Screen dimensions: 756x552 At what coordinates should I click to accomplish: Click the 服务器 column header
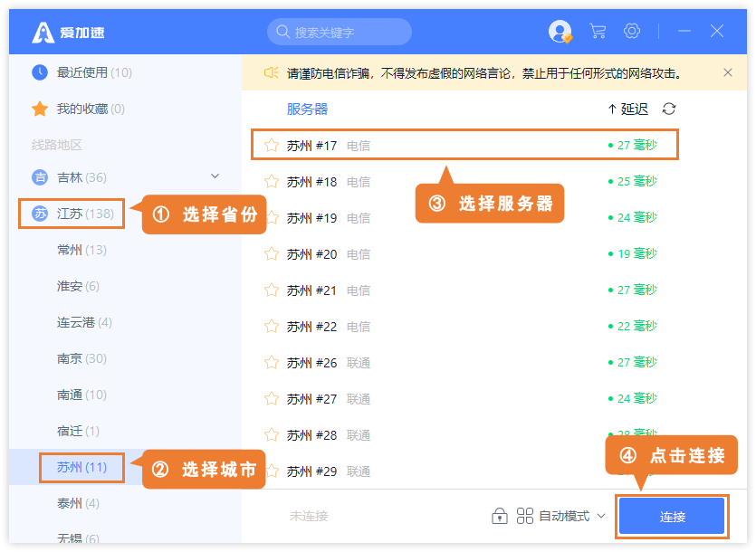coord(307,109)
